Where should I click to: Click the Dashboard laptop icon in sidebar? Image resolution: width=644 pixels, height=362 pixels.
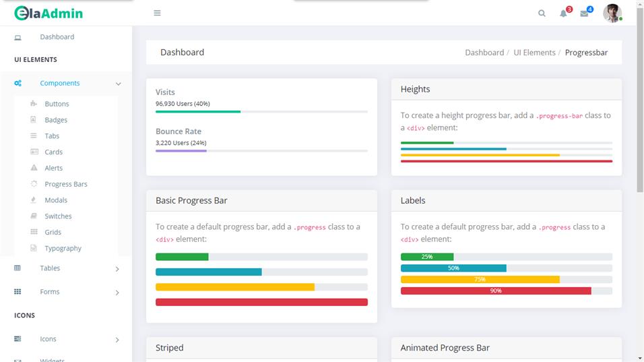pyautogui.click(x=18, y=37)
